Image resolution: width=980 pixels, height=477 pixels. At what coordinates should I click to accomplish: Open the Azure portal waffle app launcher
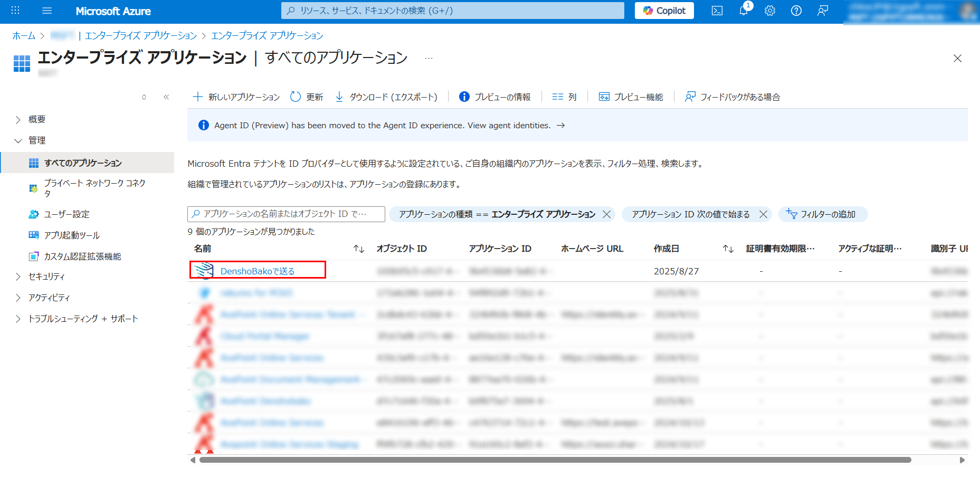pos(15,11)
